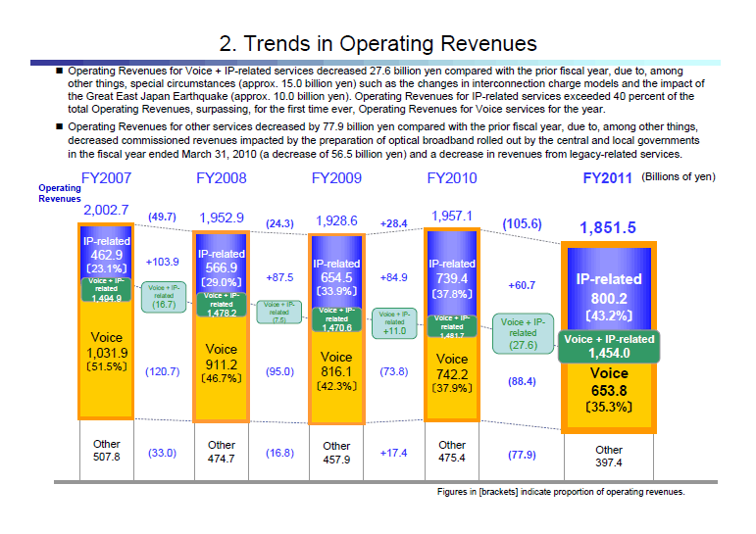Click the total value 1,928.6
756x534 pixels.
click(x=336, y=220)
